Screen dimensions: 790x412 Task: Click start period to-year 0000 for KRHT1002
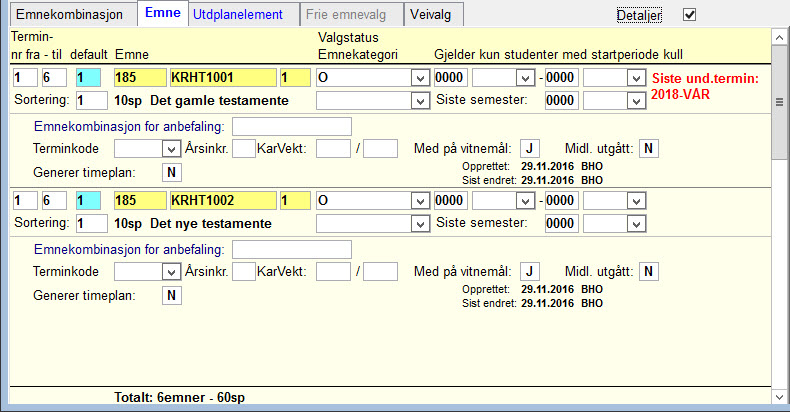point(562,201)
